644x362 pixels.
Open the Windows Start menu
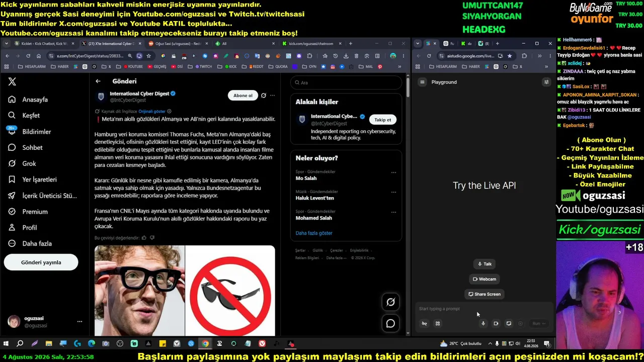[x=6, y=343]
